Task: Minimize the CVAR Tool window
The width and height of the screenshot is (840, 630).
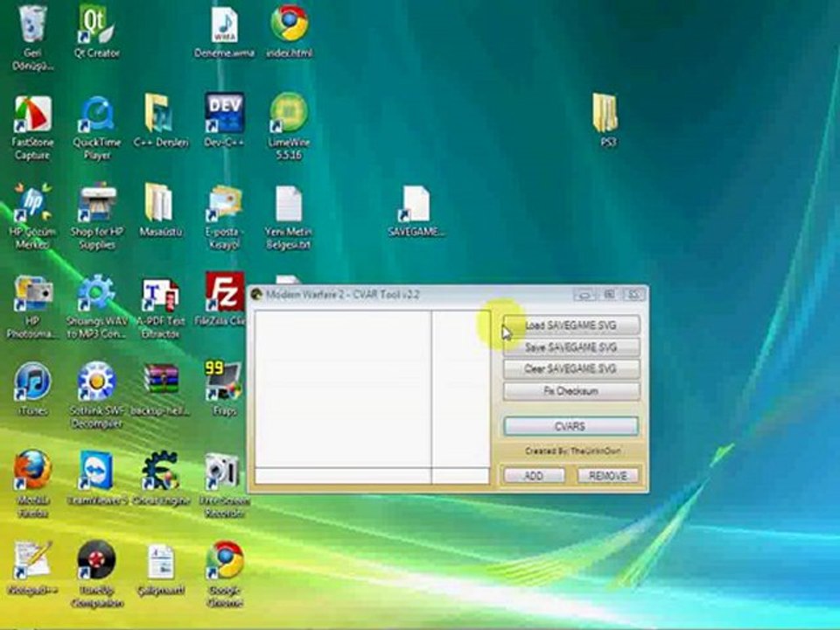Action: (584, 295)
